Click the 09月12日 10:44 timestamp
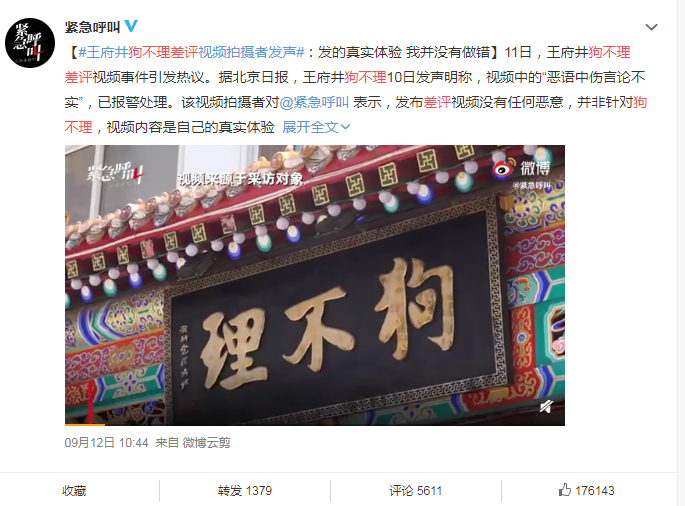This screenshot has height=506, width=685. 107,443
